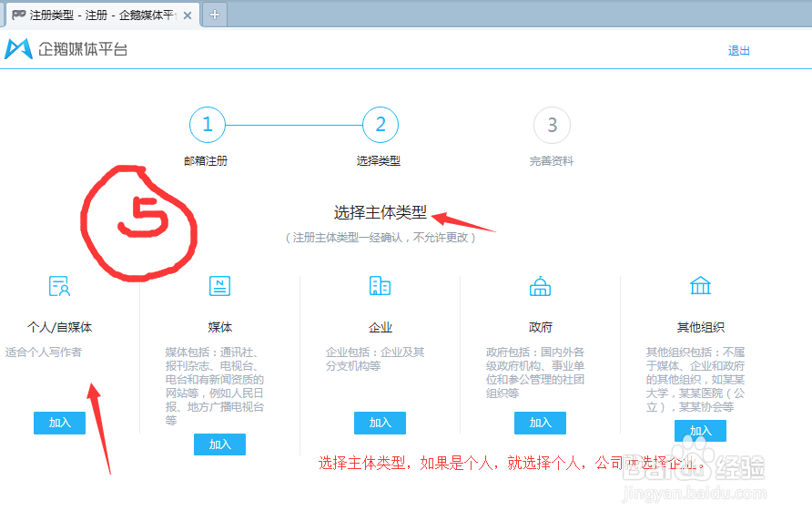Open a new browser tab with plus
812x521 pixels.
tap(215, 15)
